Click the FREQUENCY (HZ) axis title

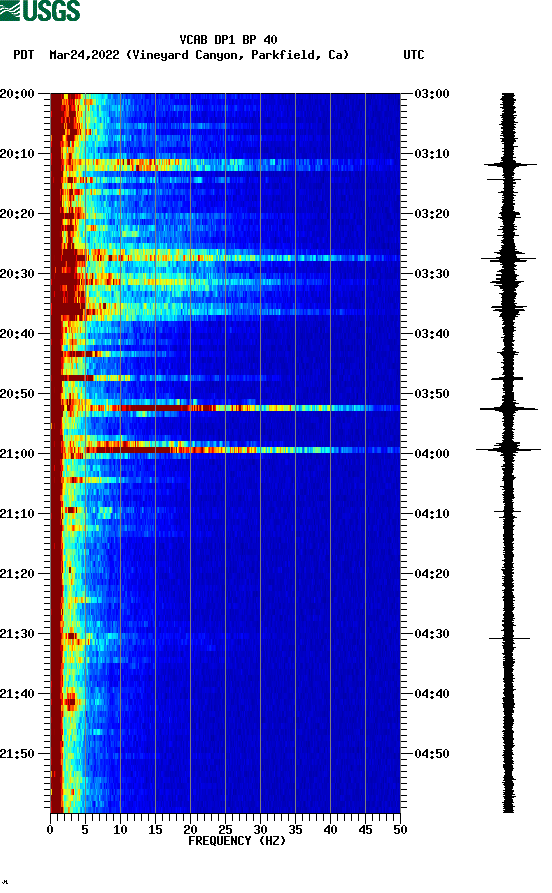pyautogui.click(x=237, y=841)
